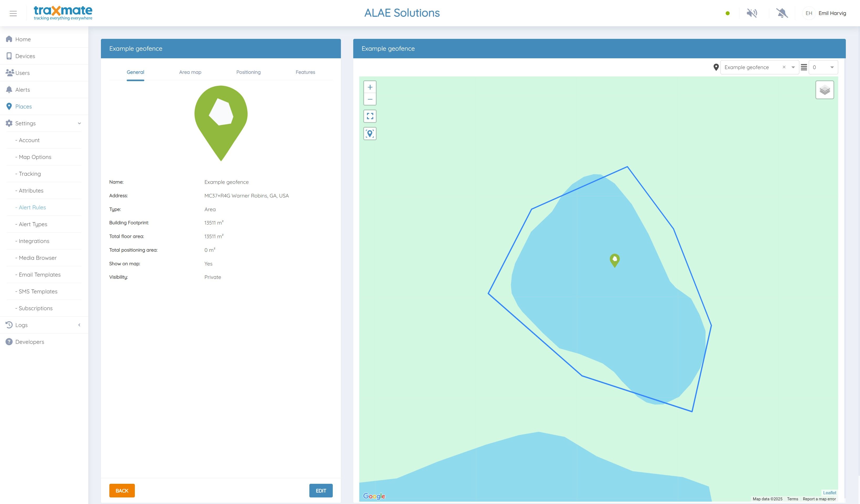The width and height of the screenshot is (860, 504).
Task: Center map on place marker
Action: [x=370, y=134]
